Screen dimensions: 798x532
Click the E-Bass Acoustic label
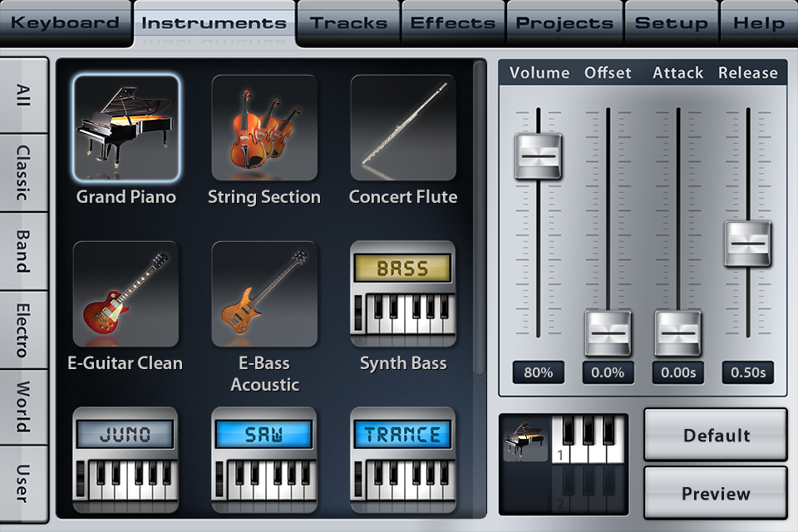coord(264,374)
